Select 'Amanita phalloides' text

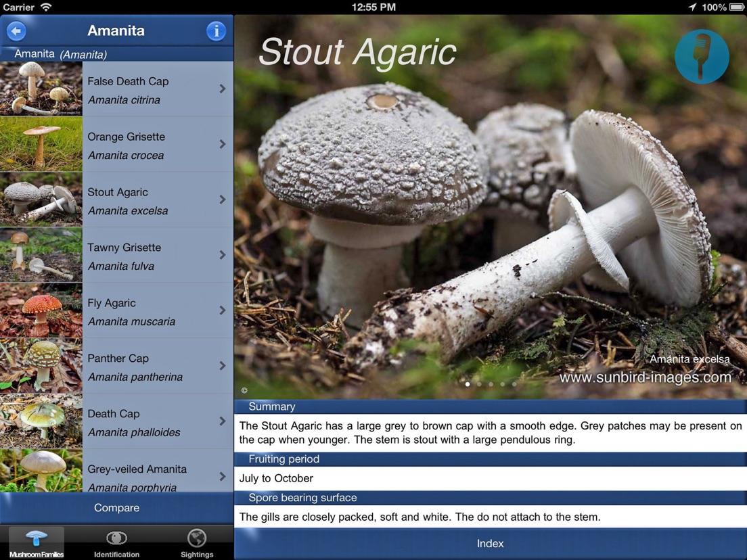pyautogui.click(x=134, y=432)
